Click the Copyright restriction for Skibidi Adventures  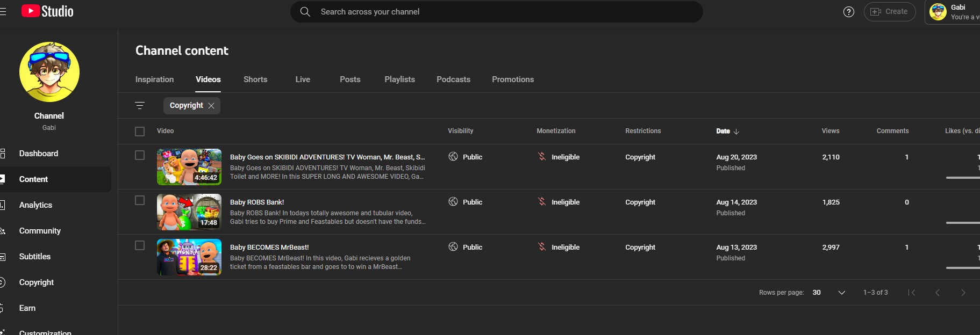pyautogui.click(x=640, y=157)
